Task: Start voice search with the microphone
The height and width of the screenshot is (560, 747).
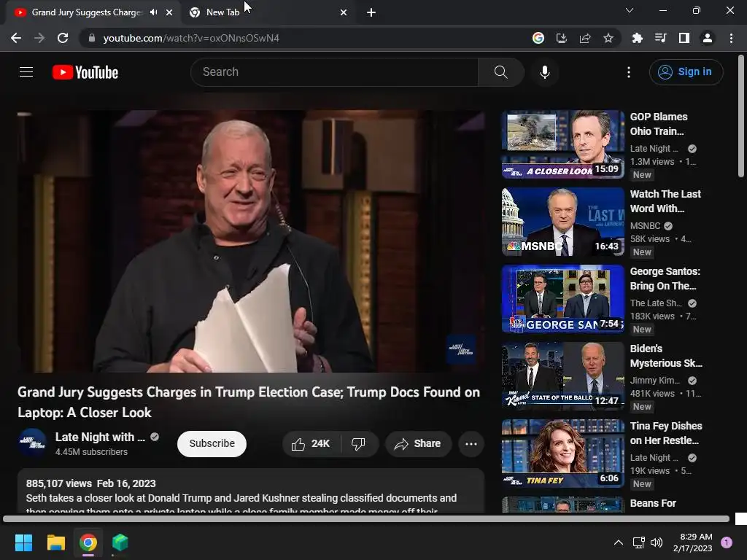Action: click(544, 72)
